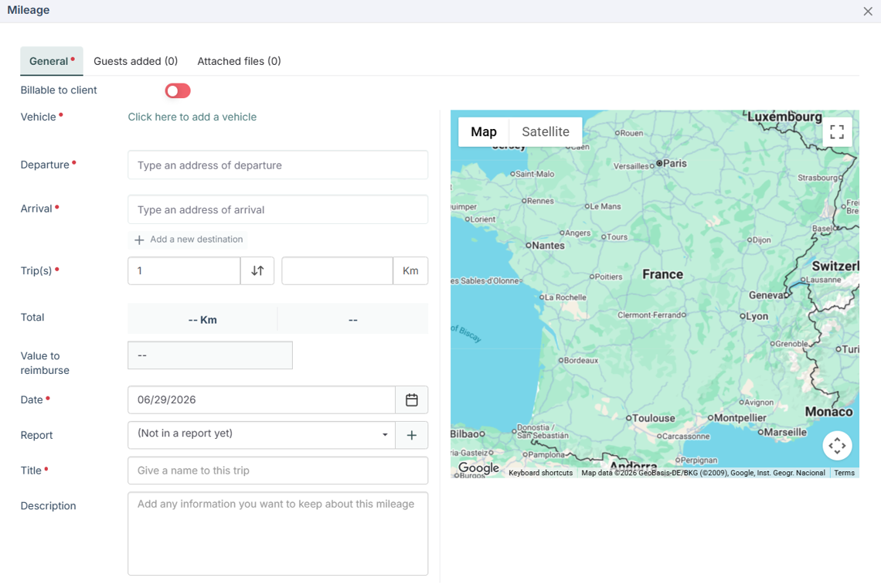The height and width of the screenshot is (588, 881).
Task: Toggle round trip arrows icon
Action: (x=257, y=270)
